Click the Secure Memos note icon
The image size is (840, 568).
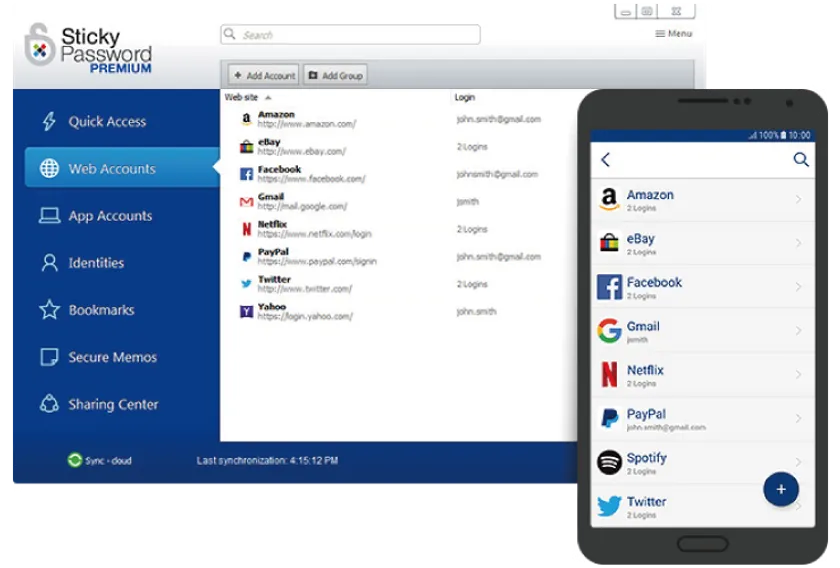coord(49,357)
